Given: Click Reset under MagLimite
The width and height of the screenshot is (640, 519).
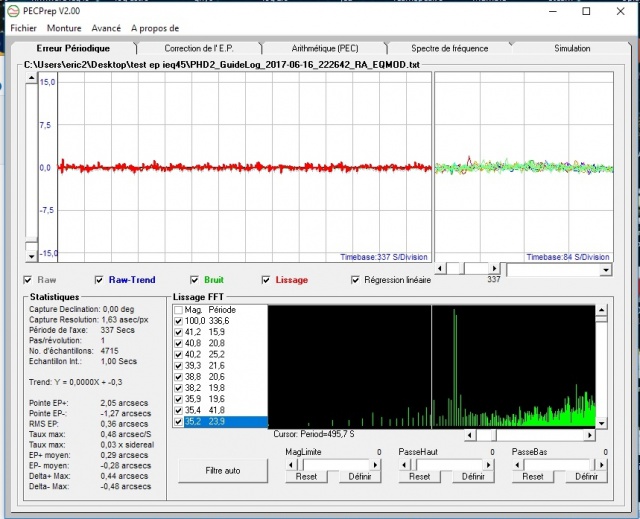Looking at the screenshot, I should [x=306, y=477].
